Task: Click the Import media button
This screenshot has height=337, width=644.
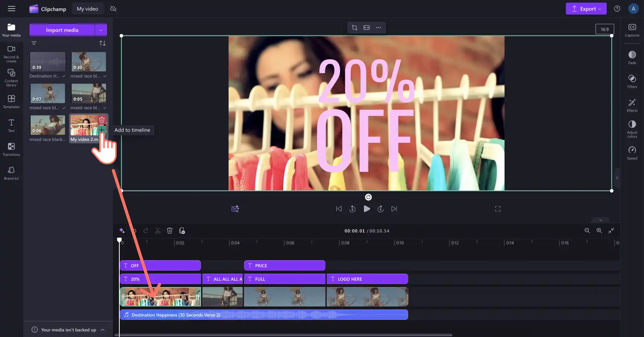Action: [x=62, y=30]
